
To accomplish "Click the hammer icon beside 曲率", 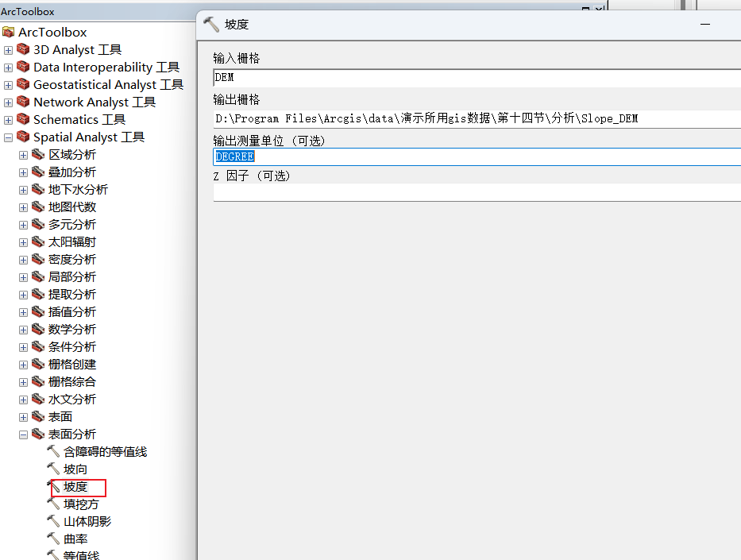I will (x=53, y=539).
